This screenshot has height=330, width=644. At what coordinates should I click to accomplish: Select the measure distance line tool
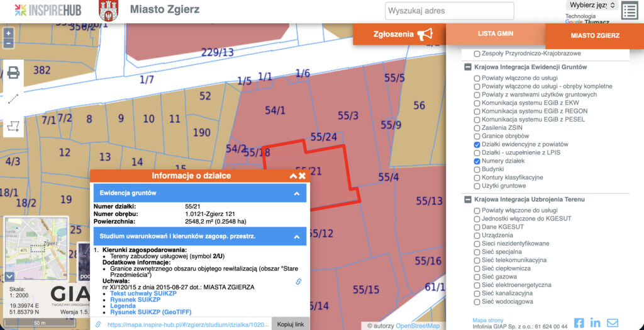13,99
